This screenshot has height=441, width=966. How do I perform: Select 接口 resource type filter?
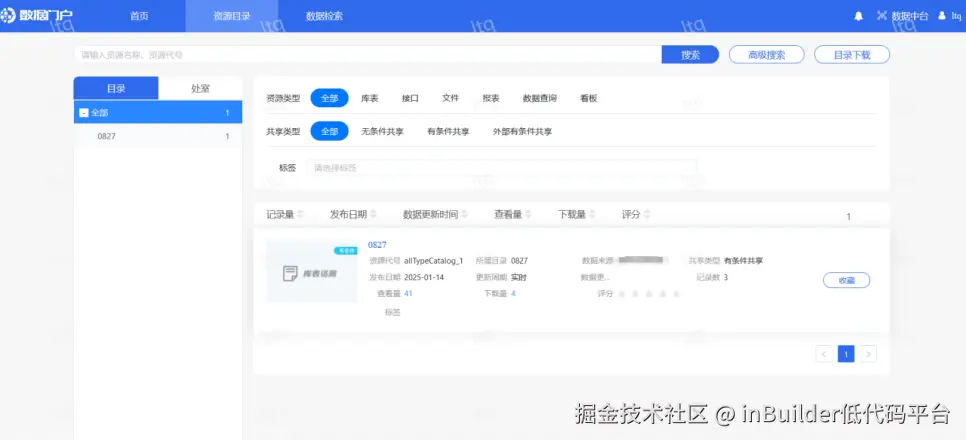tap(410, 99)
